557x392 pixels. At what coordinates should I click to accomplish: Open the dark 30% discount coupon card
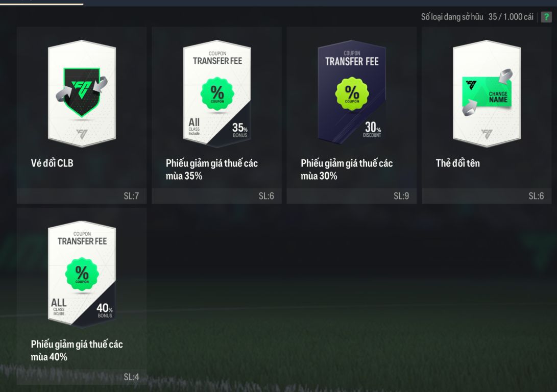click(x=352, y=92)
